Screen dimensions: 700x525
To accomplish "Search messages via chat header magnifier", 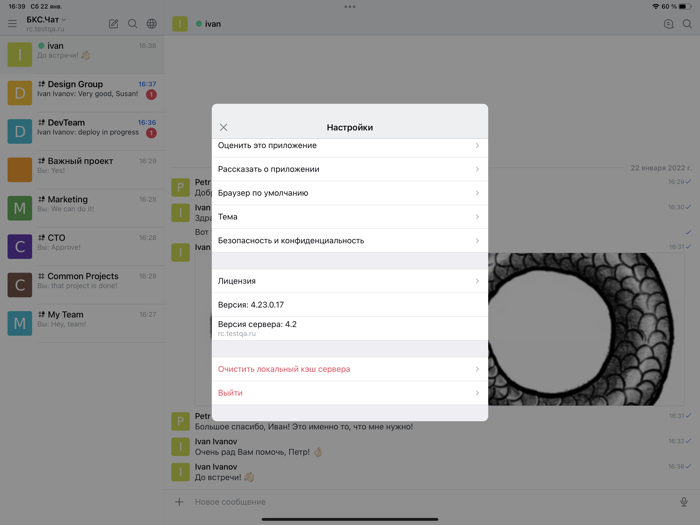I will tap(688, 24).
